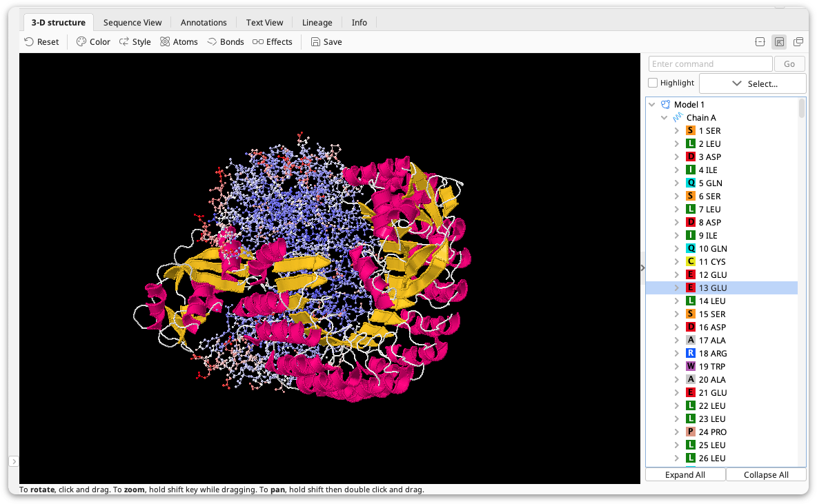Click the collapse-viewer icon with a minus sign

[760, 41]
